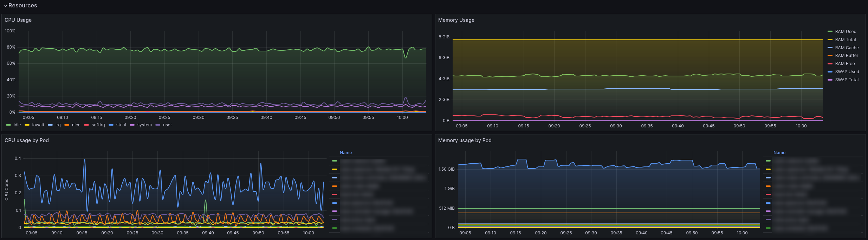Click the steal series color swatch
This screenshot has height=240, width=868.
(x=111, y=125)
